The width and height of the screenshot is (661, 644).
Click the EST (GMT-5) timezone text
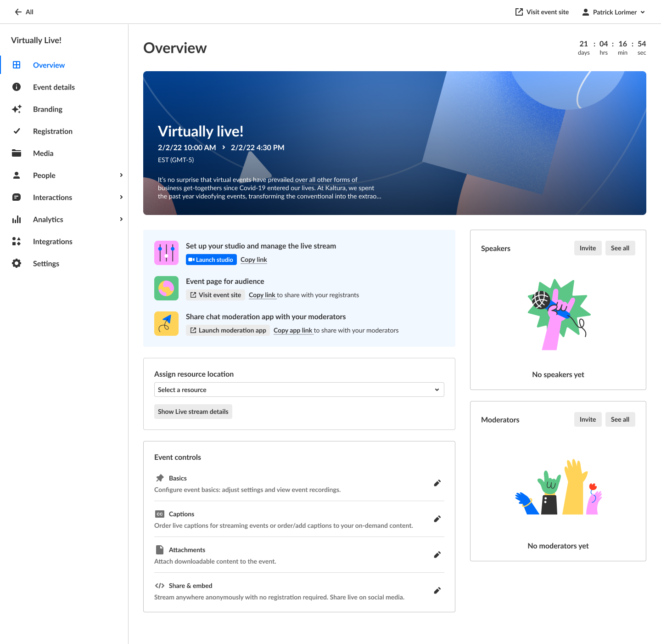(x=176, y=160)
